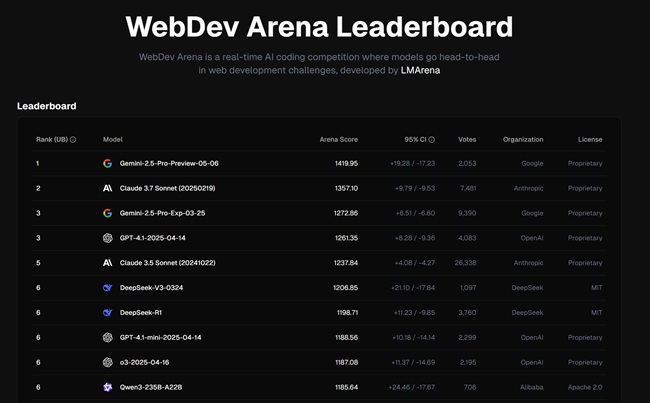This screenshot has width=650, height=403.
Task: Click the Model column header
Action: [113, 140]
